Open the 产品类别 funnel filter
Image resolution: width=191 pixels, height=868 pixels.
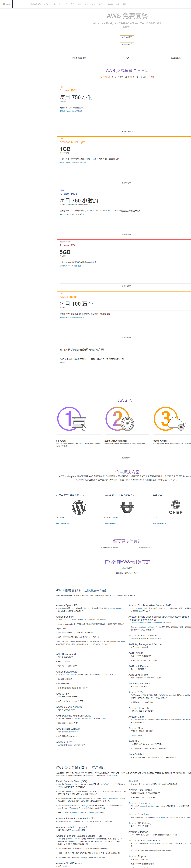pos(138,77)
